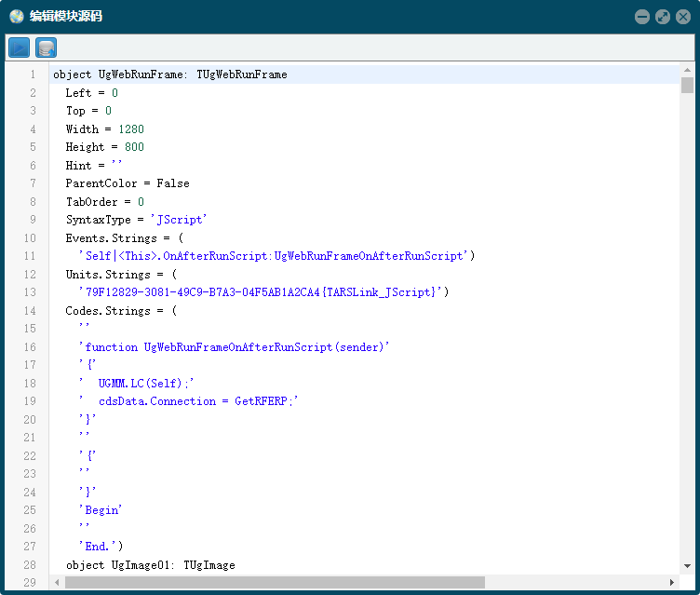The height and width of the screenshot is (595, 700).
Task: Click the OnAfterRunScript event string line
Action: (276, 256)
